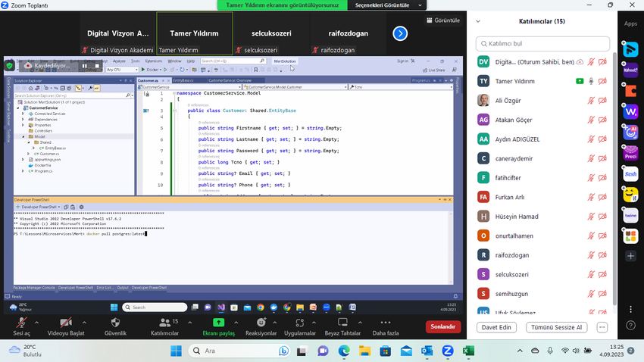Open volume control in system tray
Image resolution: width=644 pixels, height=362 pixels.
tap(576, 351)
